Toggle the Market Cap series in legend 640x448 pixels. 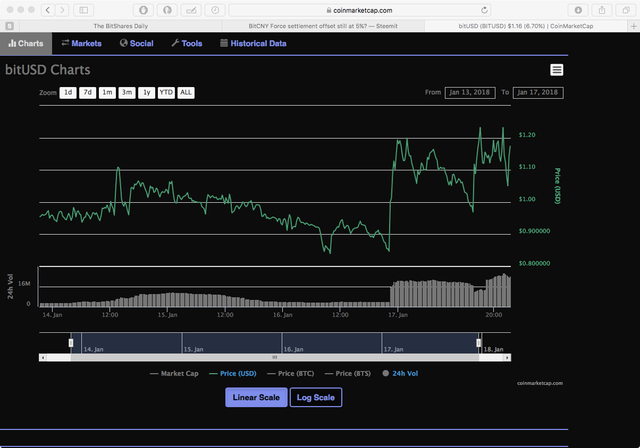pos(174,373)
